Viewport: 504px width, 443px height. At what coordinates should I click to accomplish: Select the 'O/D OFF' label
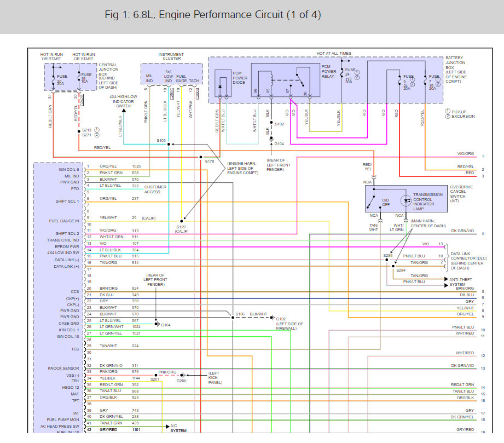click(x=385, y=203)
